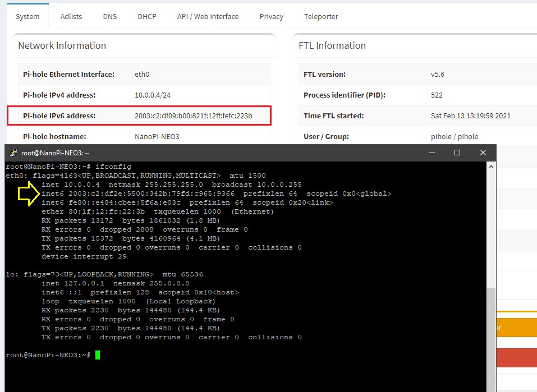Screen dimensions: 537x392
Task: Minimize the PuTTY terminal window
Action: point(432,152)
